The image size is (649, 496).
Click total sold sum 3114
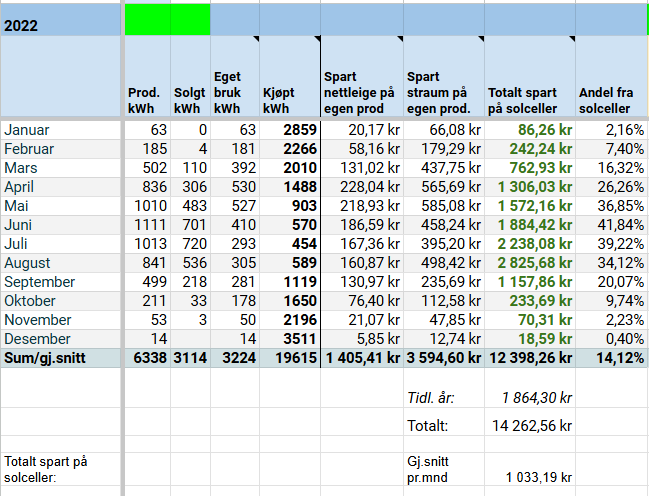190,358
